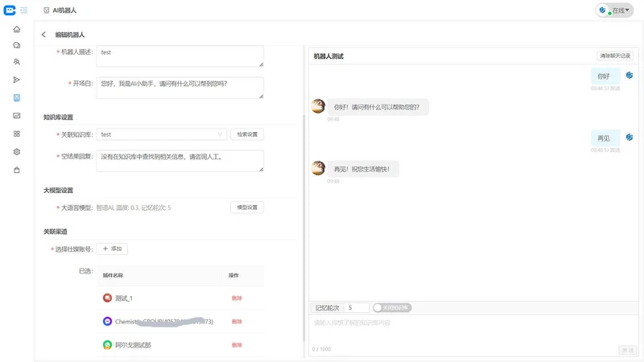Click the WhatsApp icon for 阿尔戈测试部

(107, 345)
